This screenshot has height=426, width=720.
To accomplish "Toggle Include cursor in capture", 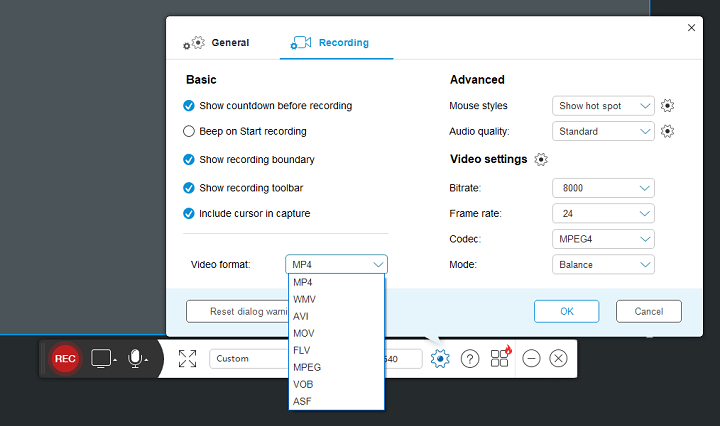I will click(x=189, y=213).
